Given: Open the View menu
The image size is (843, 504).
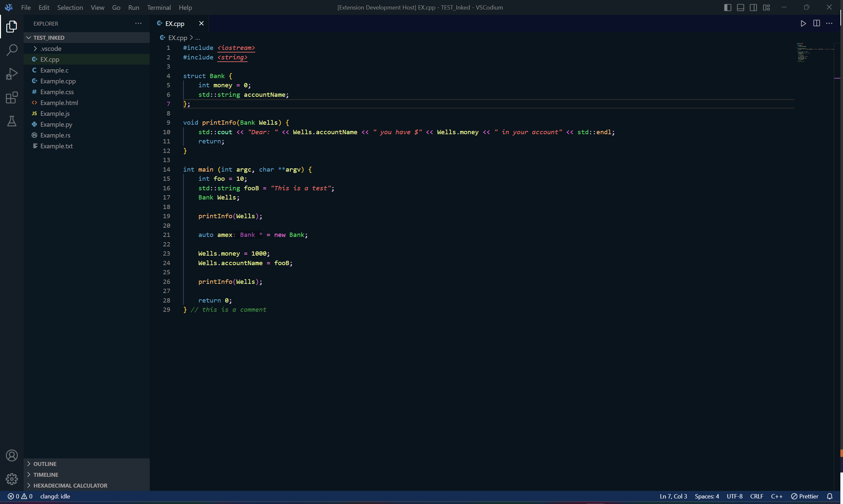Looking at the screenshot, I should 97,8.
